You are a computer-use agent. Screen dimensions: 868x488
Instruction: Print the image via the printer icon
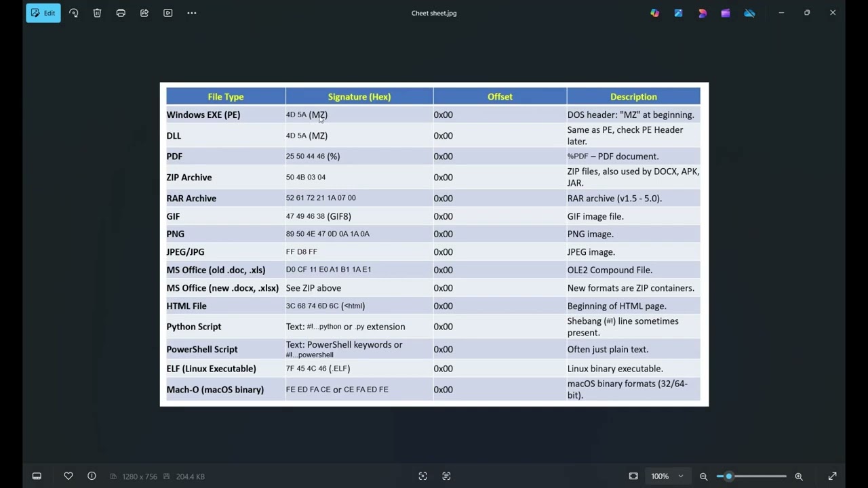click(x=121, y=13)
